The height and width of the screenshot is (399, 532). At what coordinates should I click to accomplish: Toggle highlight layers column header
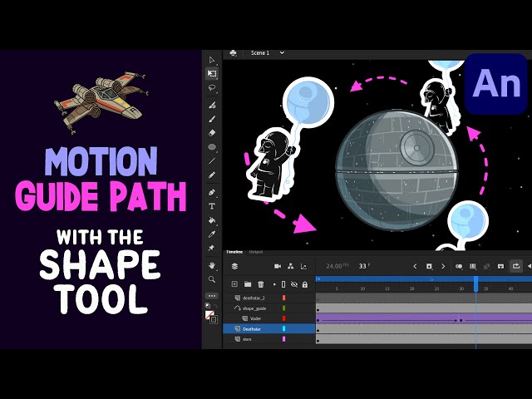click(x=274, y=284)
